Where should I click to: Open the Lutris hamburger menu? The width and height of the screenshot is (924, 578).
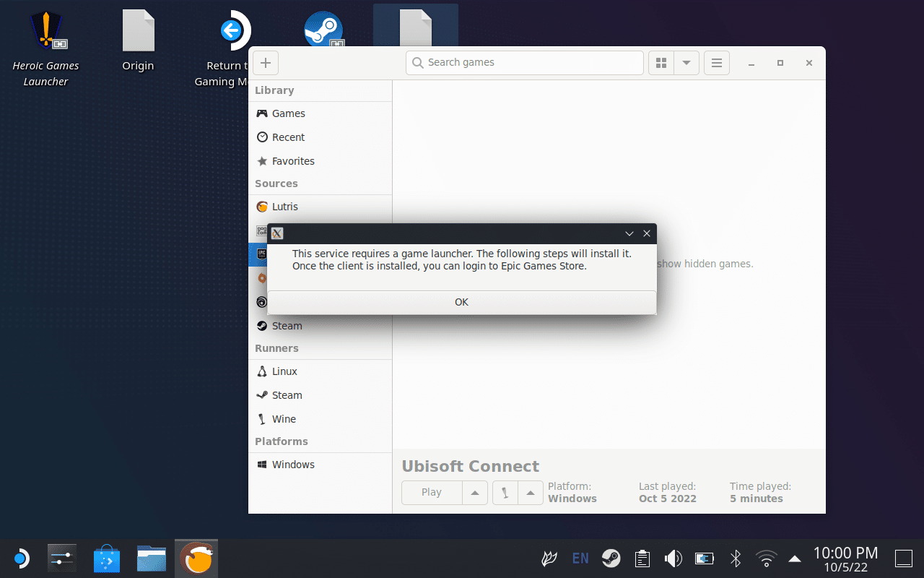717,63
